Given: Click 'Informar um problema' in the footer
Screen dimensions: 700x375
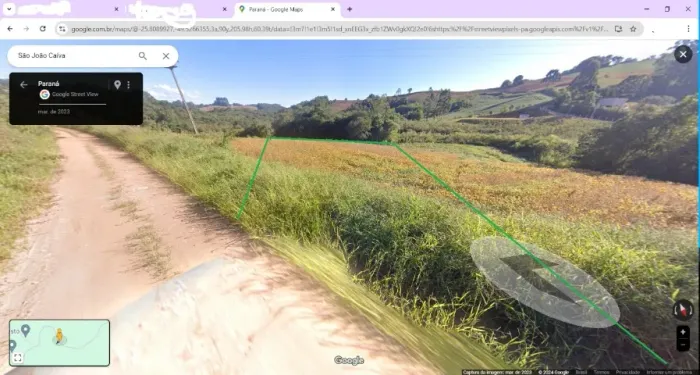Looking at the screenshot, I should 669,372.
